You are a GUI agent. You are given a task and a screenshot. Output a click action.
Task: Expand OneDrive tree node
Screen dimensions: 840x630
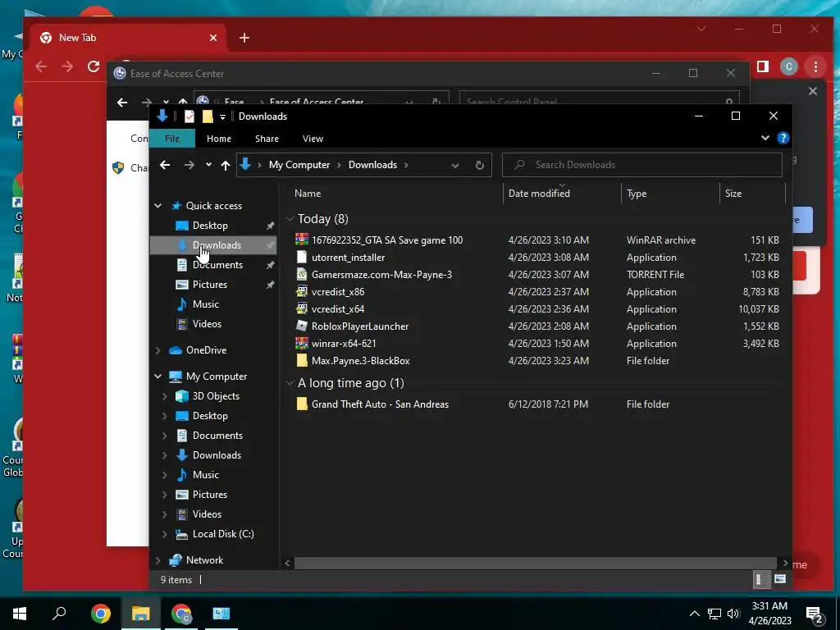(158, 350)
